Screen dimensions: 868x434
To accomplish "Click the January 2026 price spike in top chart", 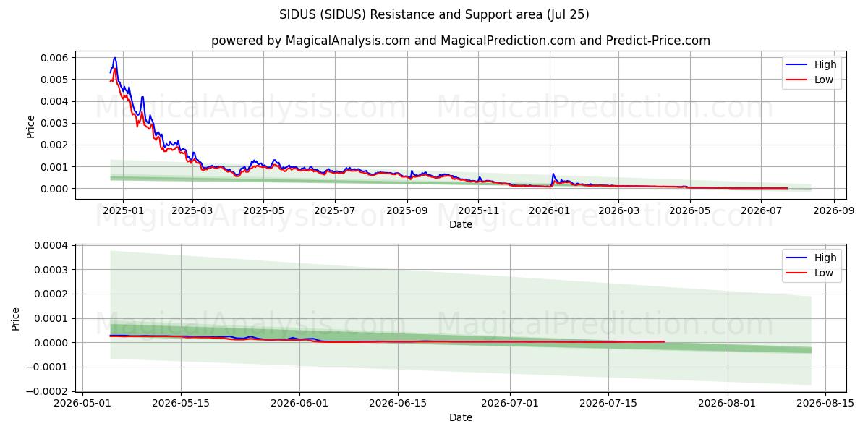I will point(553,174).
